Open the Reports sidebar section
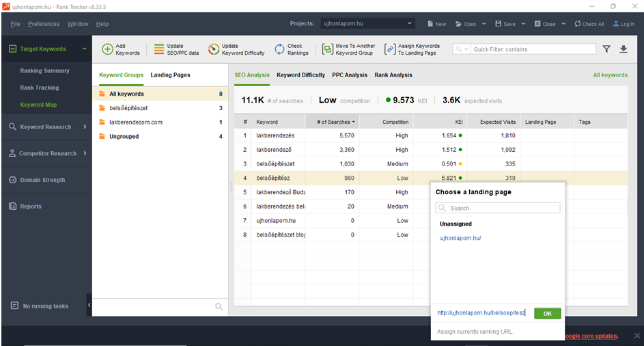 pyautogui.click(x=47, y=206)
